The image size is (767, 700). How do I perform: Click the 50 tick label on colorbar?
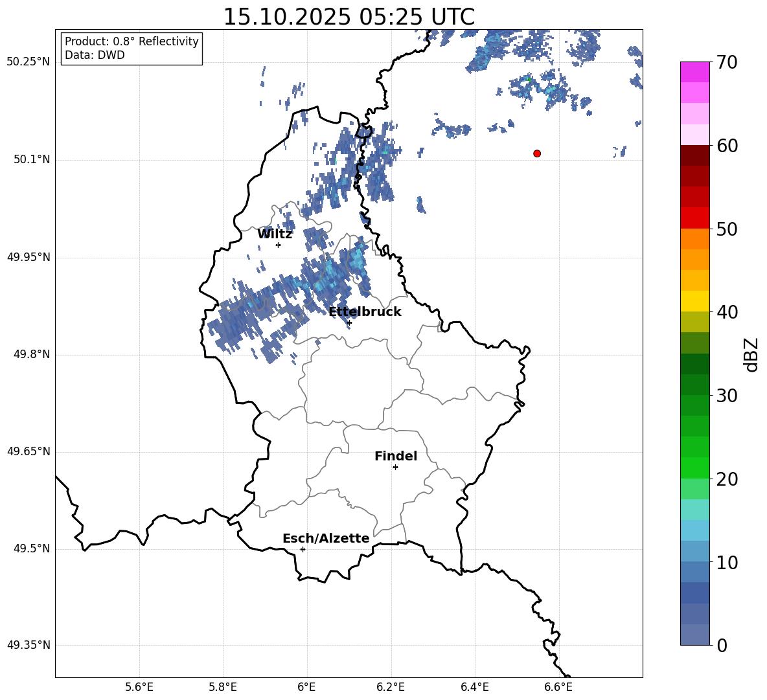point(727,229)
